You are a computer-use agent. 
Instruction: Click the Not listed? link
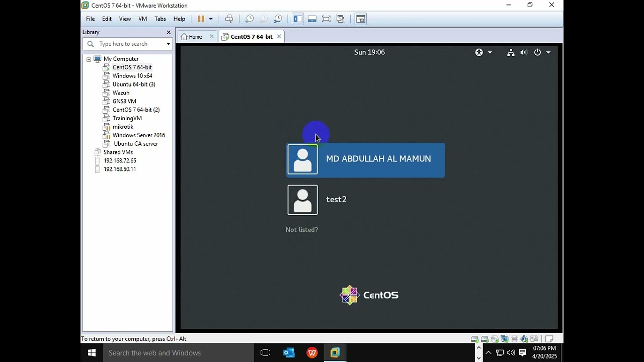(x=302, y=230)
